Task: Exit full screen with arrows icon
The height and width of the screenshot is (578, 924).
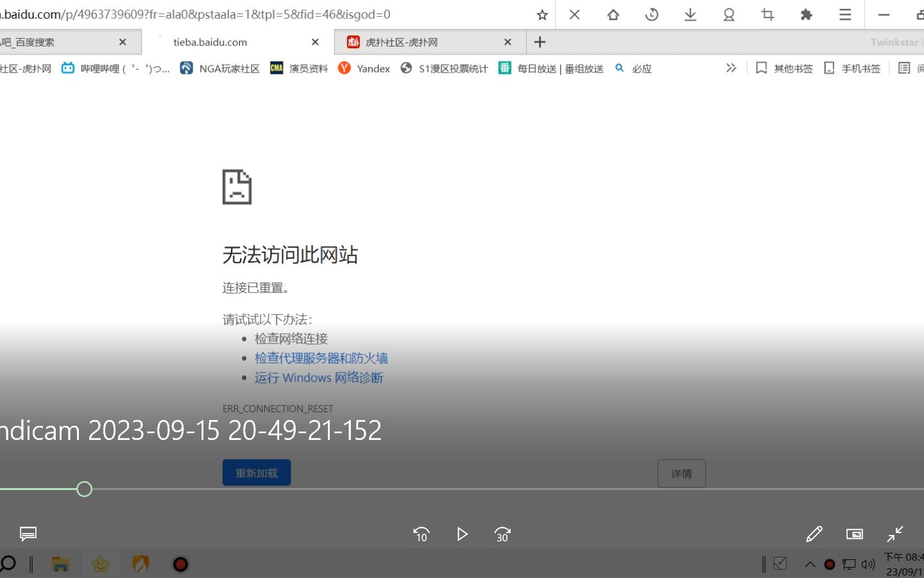Action: (895, 534)
